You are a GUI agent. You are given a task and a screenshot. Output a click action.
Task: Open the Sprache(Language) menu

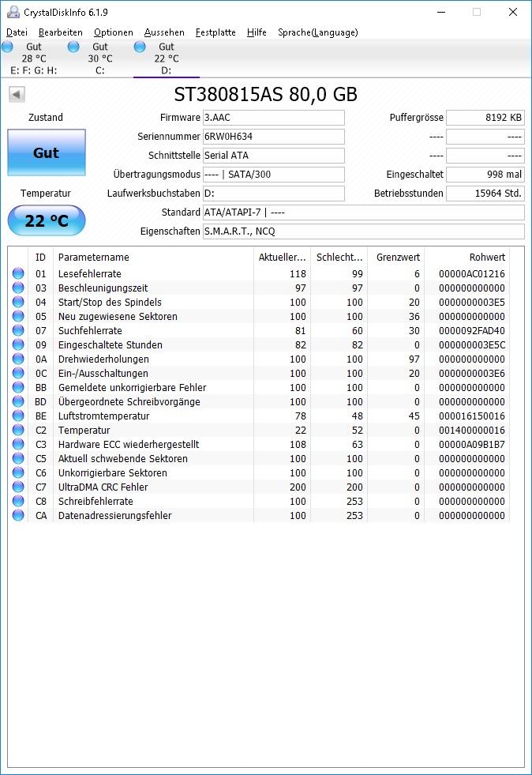[317, 32]
